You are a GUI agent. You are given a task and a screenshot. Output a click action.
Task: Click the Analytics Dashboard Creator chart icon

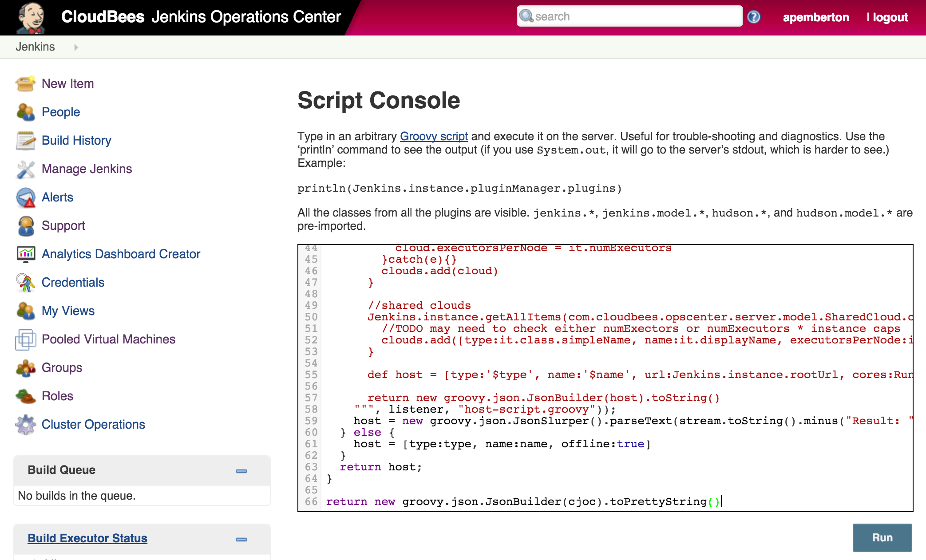click(x=25, y=254)
